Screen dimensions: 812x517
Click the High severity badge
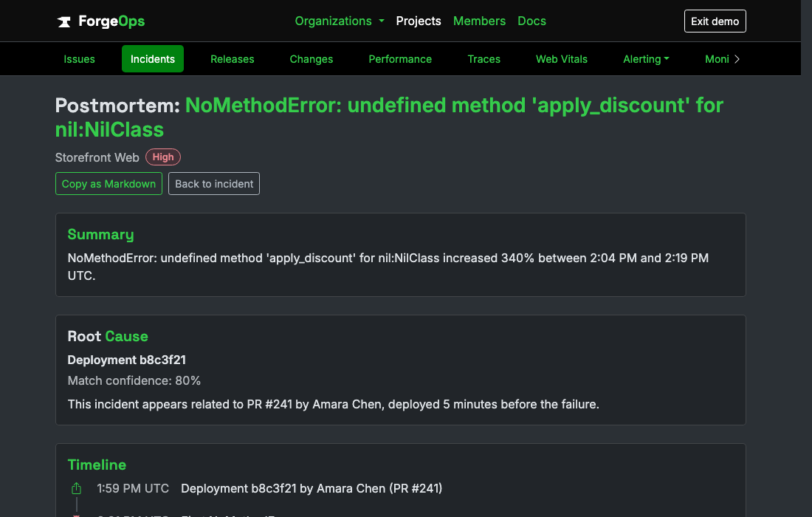(x=163, y=157)
